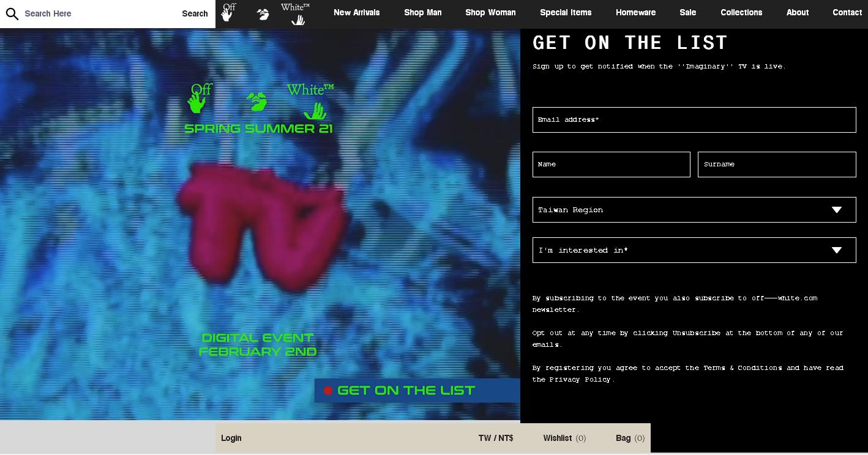This screenshot has width=868, height=455.
Task: Open the Shop Woman menu
Action: (490, 12)
